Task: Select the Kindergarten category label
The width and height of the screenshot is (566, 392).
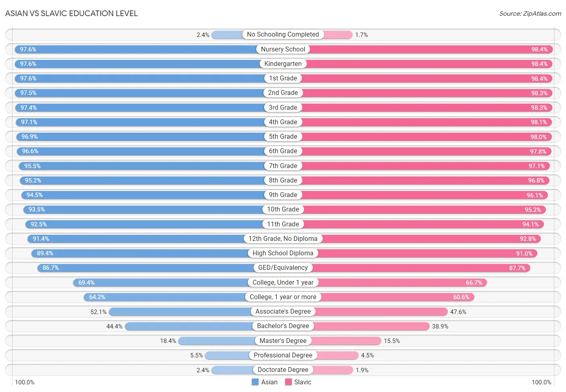Action: click(283, 64)
